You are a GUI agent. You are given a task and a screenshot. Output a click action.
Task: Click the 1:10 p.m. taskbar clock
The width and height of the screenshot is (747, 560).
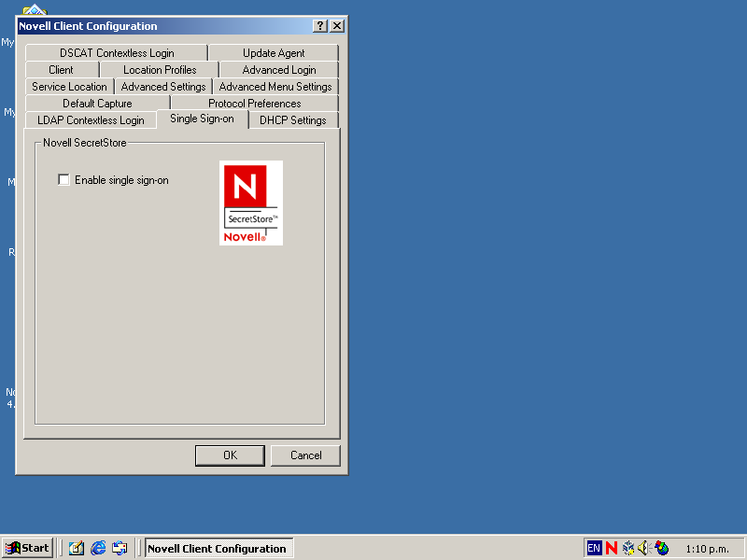tap(707, 549)
